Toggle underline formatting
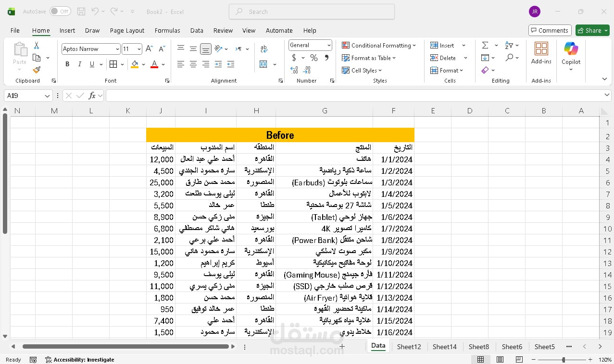 point(91,64)
